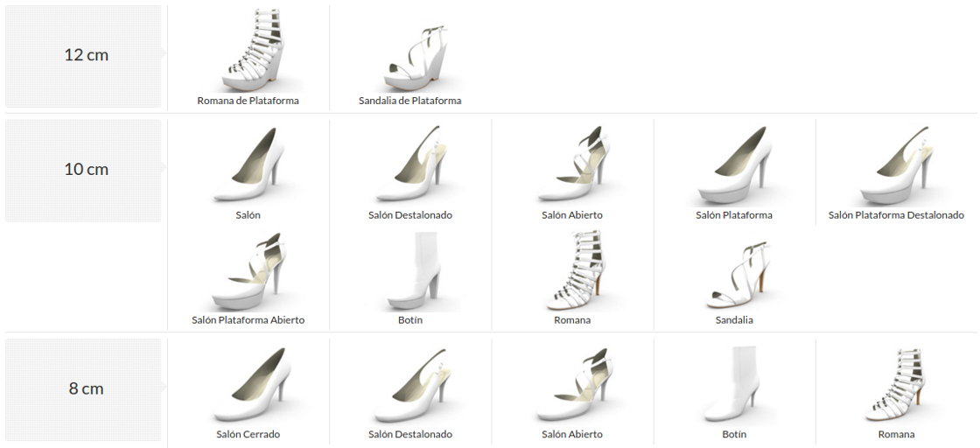980x448 pixels.
Task: Click the 'Salón' caption text
Action: 248,215
